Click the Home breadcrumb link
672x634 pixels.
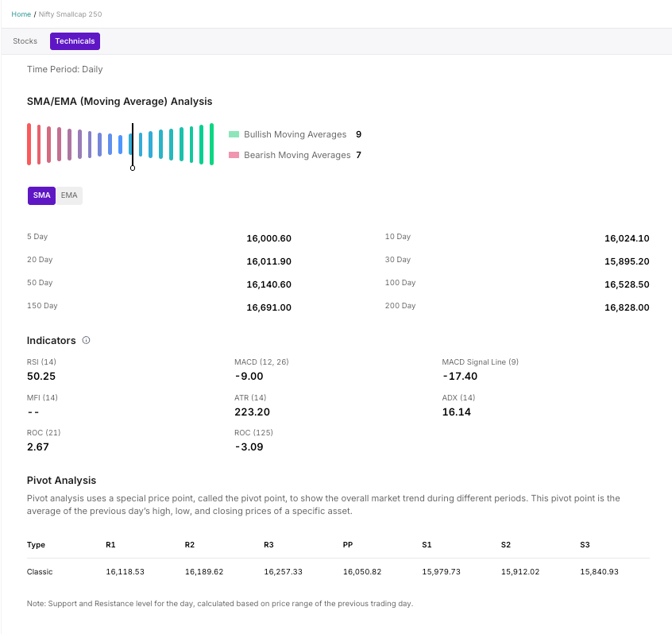pos(21,14)
